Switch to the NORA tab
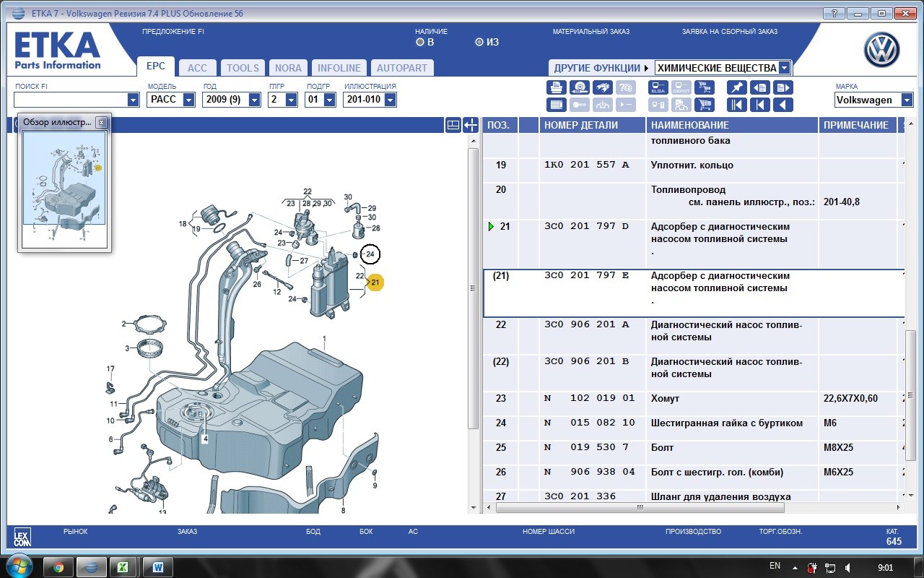 coord(289,68)
